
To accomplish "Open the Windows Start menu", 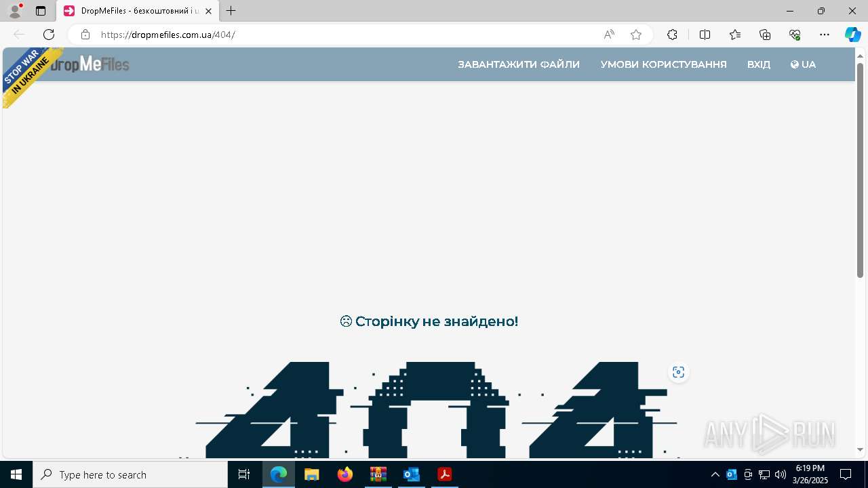I will pyautogui.click(x=16, y=474).
